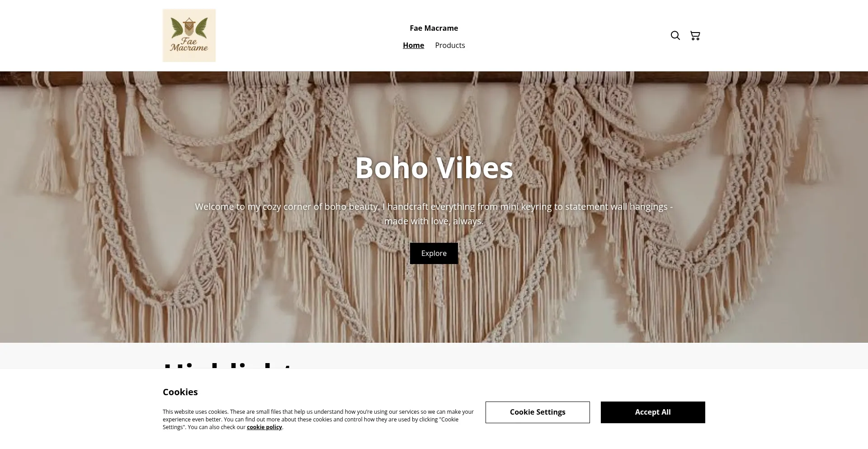
Task: Click the Boho Vibes heading
Action: (x=434, y=168)
